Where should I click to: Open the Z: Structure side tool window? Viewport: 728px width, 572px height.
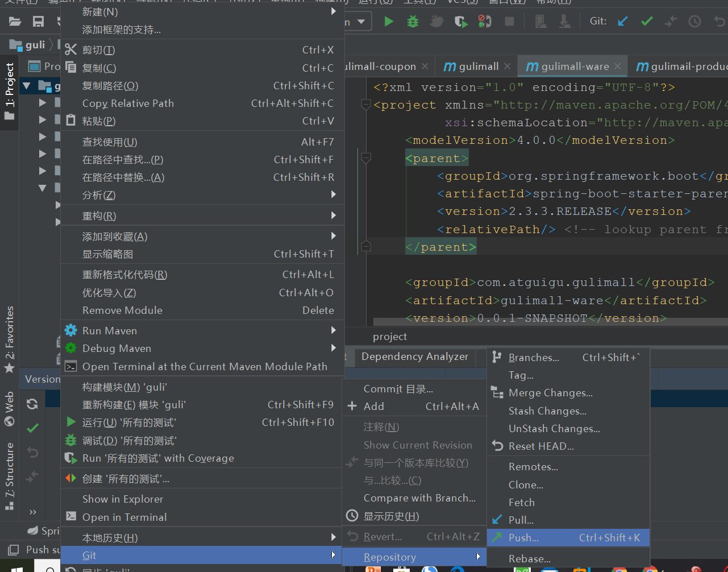pos(10,476)
